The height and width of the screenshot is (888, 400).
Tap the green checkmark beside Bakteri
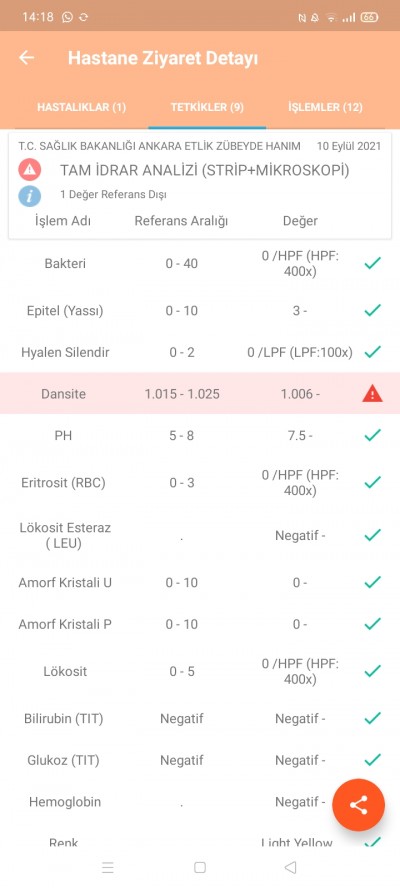coord(372,263)
